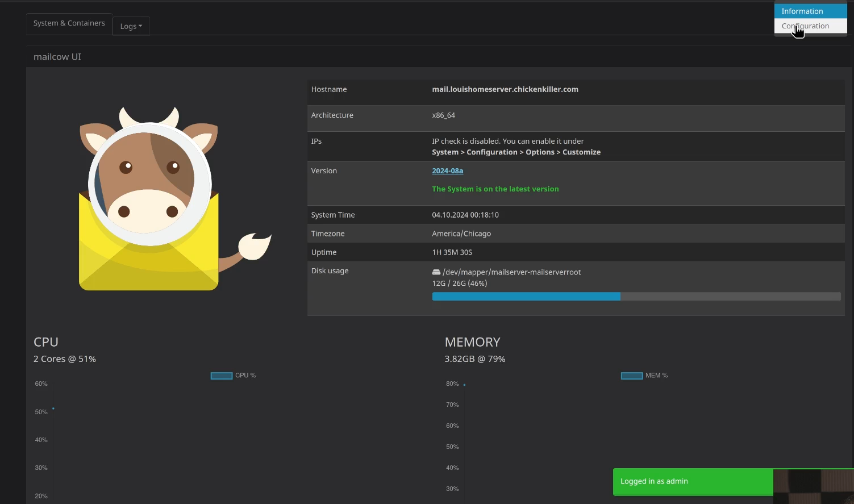Click 'The System is on the latest version'
Screen dimensions: 854x504
click(495, 189)
